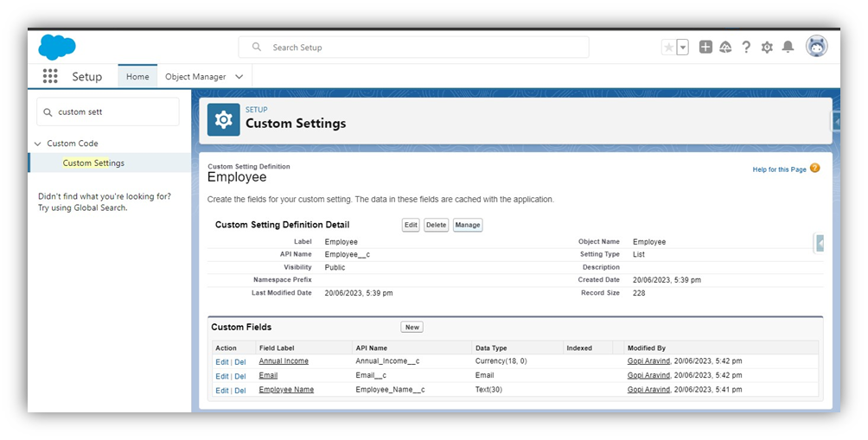Open the Object Manager dropdown chevron
Screen dimensions: 868x440
click(239, 77)
